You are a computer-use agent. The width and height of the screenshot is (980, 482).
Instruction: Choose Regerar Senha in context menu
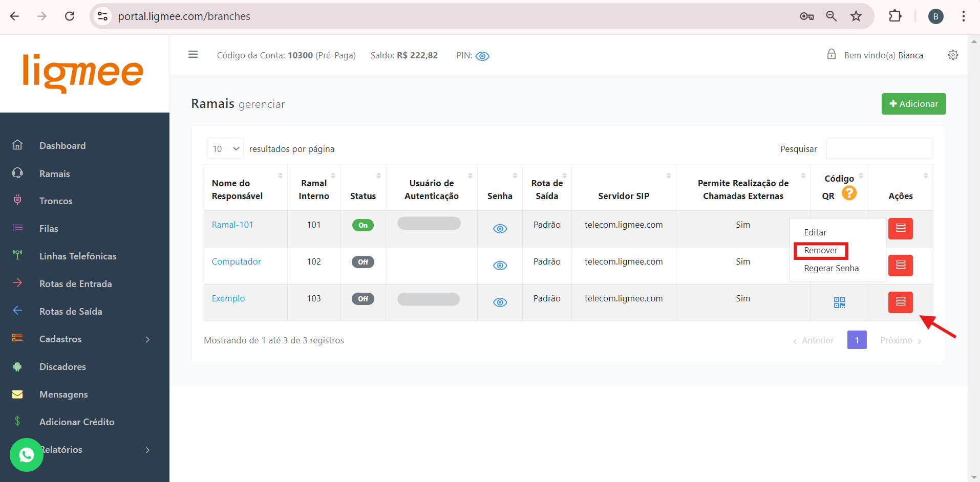pyautogui.click(x=831, y=269)
